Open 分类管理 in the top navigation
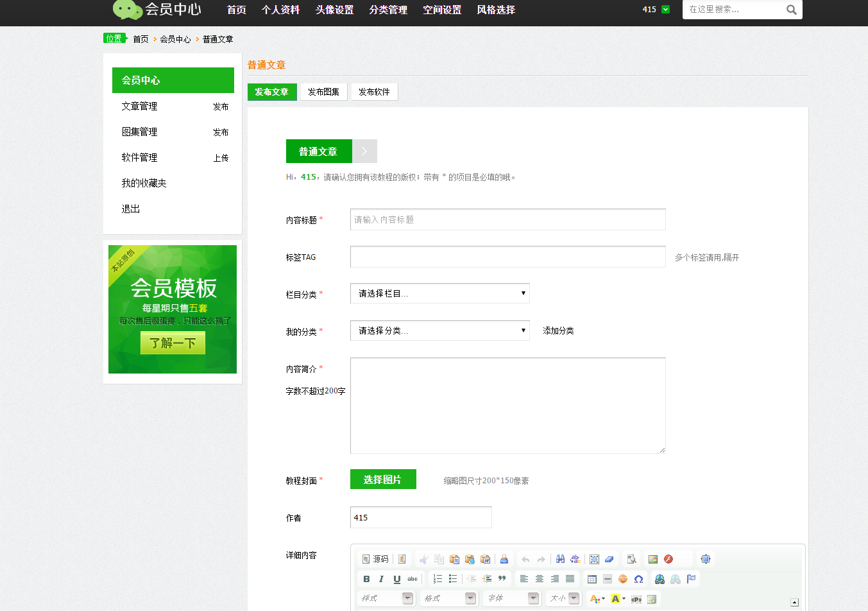868x611 pixels. 388,10
